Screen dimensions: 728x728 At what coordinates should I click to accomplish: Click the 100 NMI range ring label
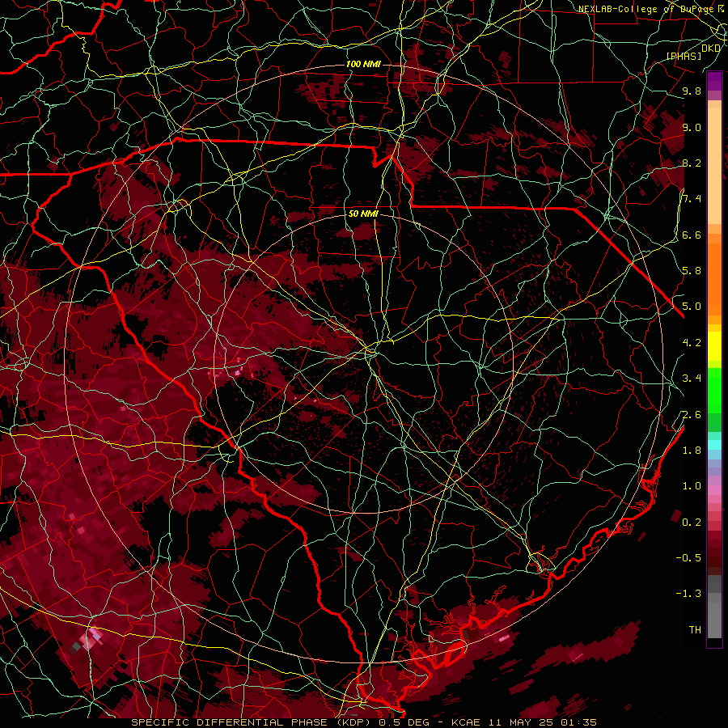[x=363, y=64]
